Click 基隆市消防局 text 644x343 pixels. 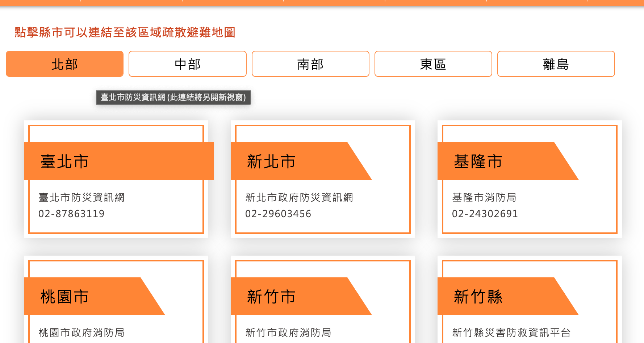pyautogui.click(x=484, y=197)
